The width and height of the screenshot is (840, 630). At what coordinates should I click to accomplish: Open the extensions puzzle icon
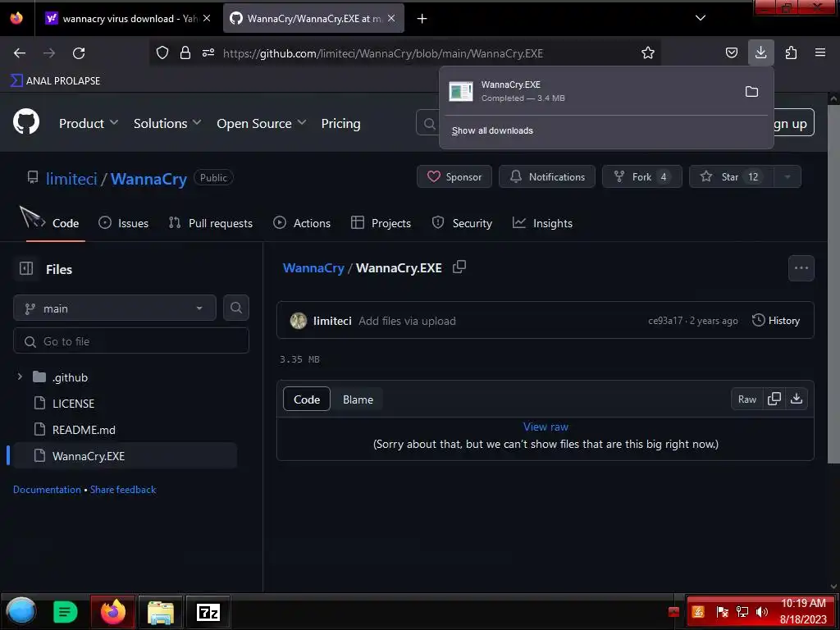click(791, 52)
